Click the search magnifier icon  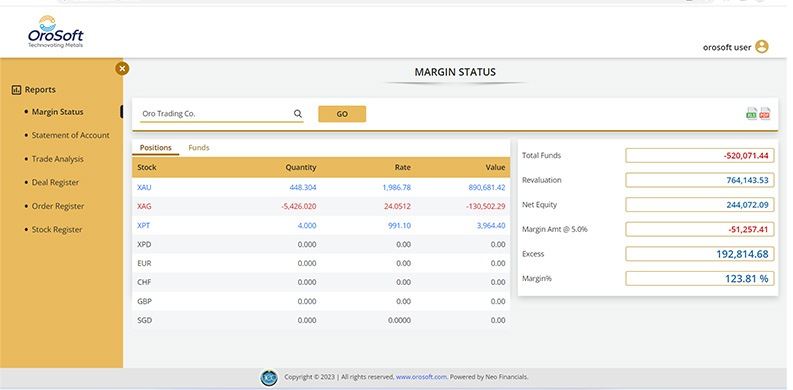click(298, 114)
